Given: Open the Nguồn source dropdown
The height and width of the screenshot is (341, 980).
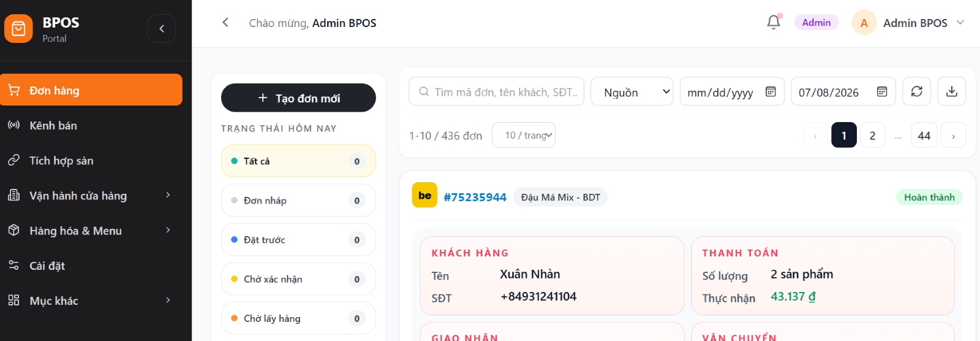Looking at the screenshot, I should tap(631, 91).
